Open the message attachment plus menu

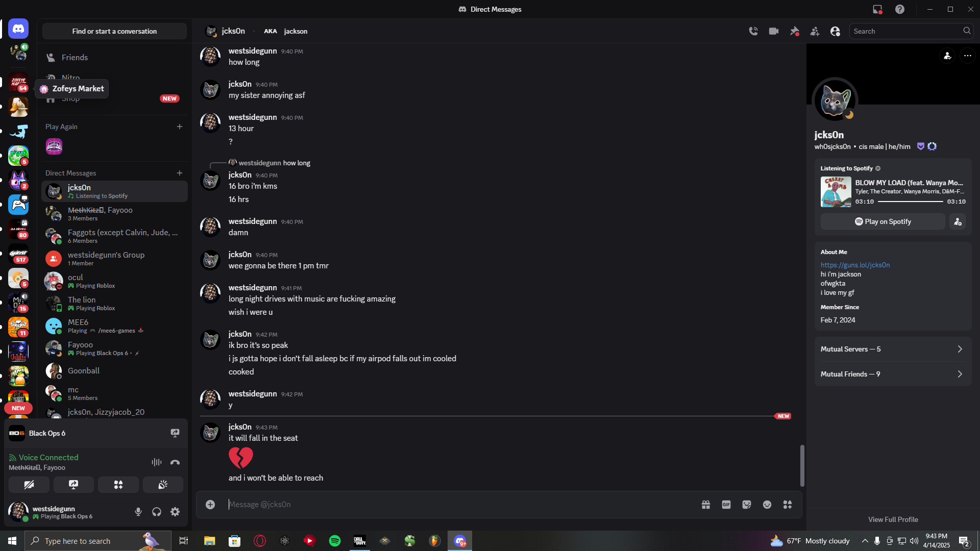(x=210, y=505)
